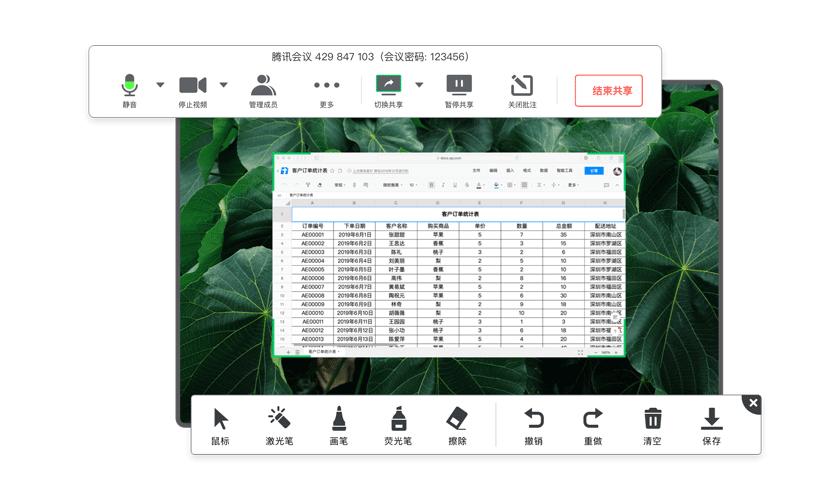The width and height of the screenshot is (827, 498).
Task: Redo annotation using 重做 arrow
Action: [592, 420]
